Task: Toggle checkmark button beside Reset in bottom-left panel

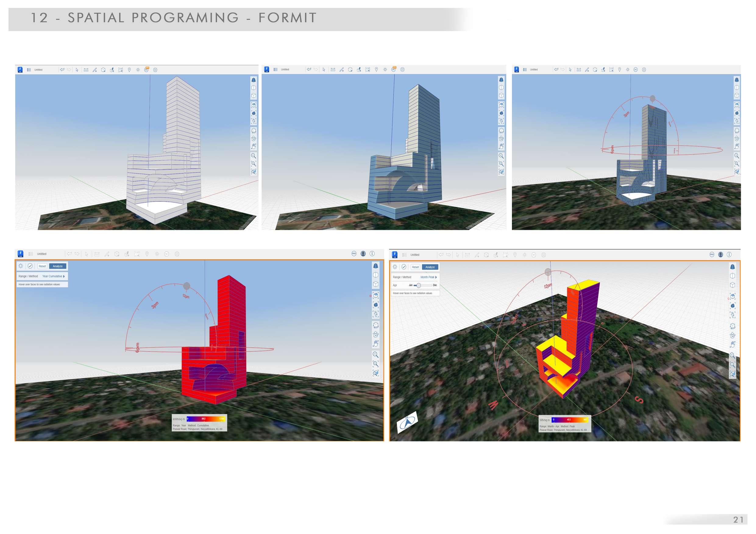Action: (x=30, y=266)
